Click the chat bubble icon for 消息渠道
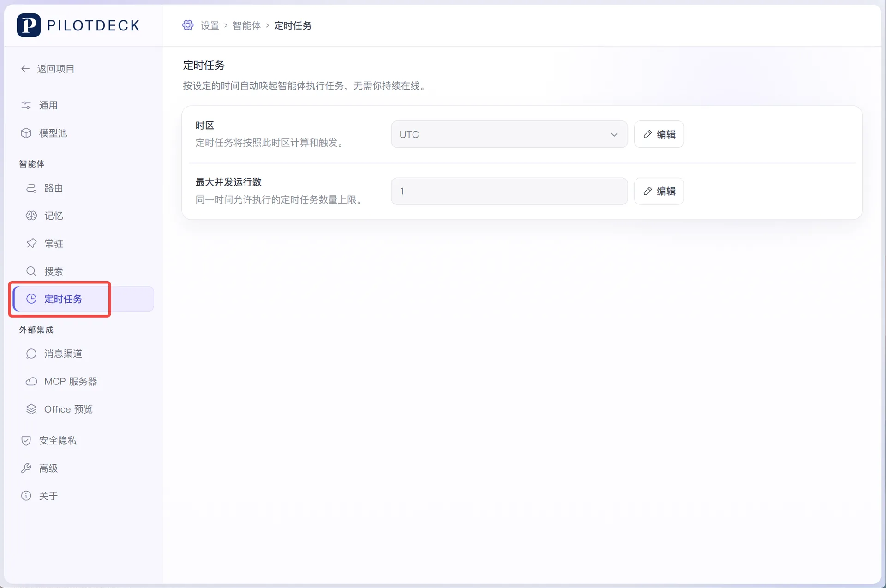886x588 pixels. pos(31,354)
